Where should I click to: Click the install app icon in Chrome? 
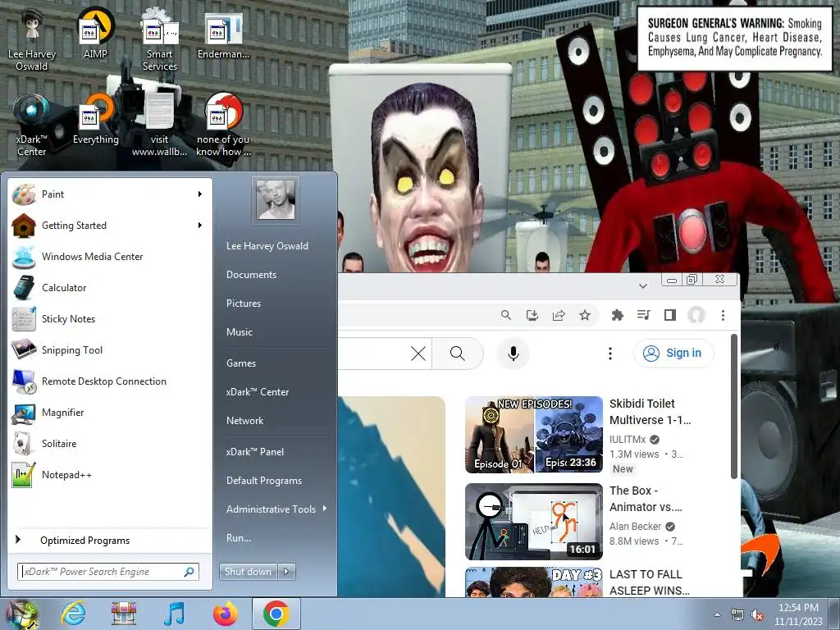click(x=532, y=315)
